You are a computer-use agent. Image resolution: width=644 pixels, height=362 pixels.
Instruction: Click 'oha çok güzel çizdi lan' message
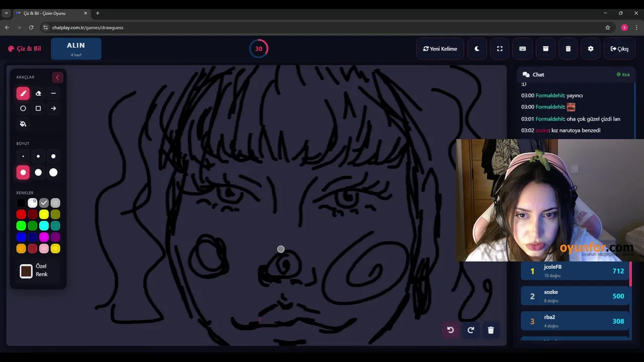coord(593,119)
